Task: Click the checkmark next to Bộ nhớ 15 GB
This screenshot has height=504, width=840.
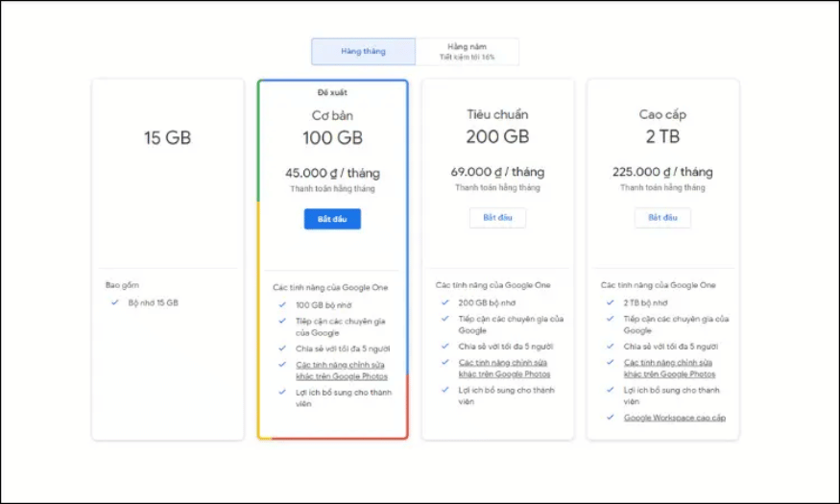Action: pos(114,302)
